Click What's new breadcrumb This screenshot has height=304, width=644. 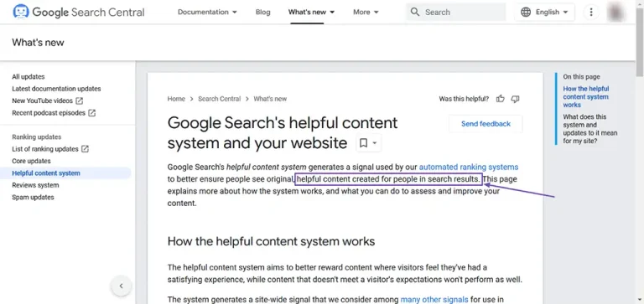point(270,99)
